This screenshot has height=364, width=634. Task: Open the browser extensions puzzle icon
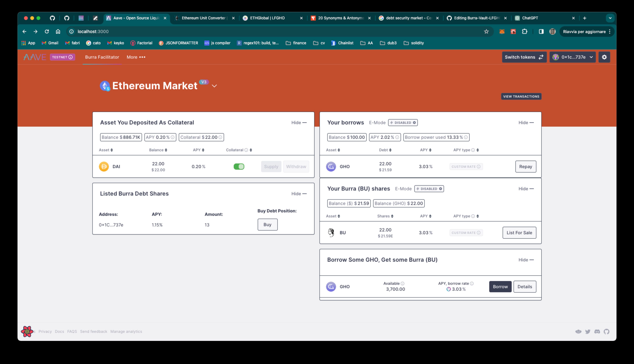[524, 32]
